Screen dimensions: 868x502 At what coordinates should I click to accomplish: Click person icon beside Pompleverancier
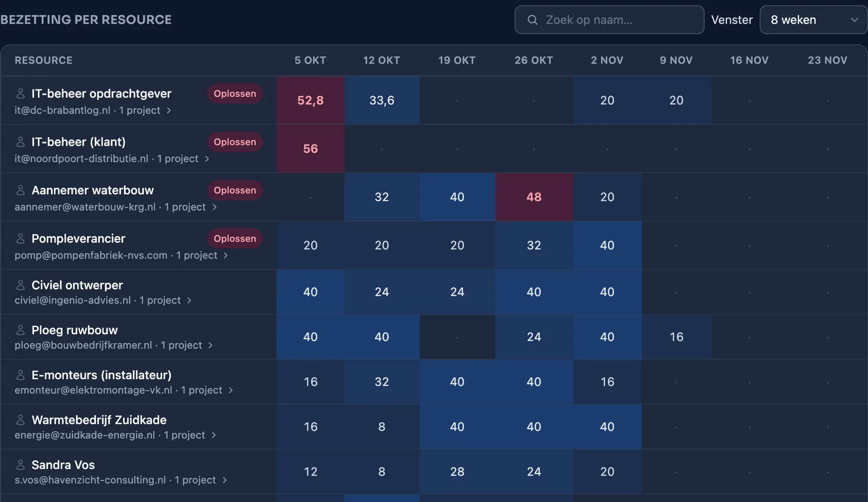click(x=20, y=238)
